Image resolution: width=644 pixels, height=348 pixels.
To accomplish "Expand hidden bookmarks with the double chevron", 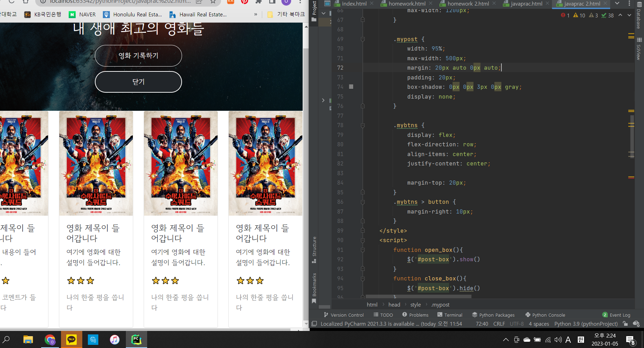I will tap(256, 14).
